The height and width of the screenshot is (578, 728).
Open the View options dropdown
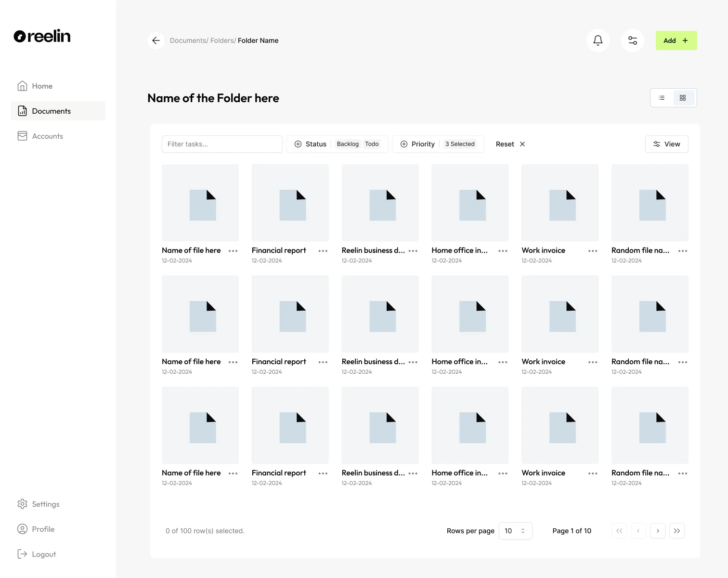[666, 144]
